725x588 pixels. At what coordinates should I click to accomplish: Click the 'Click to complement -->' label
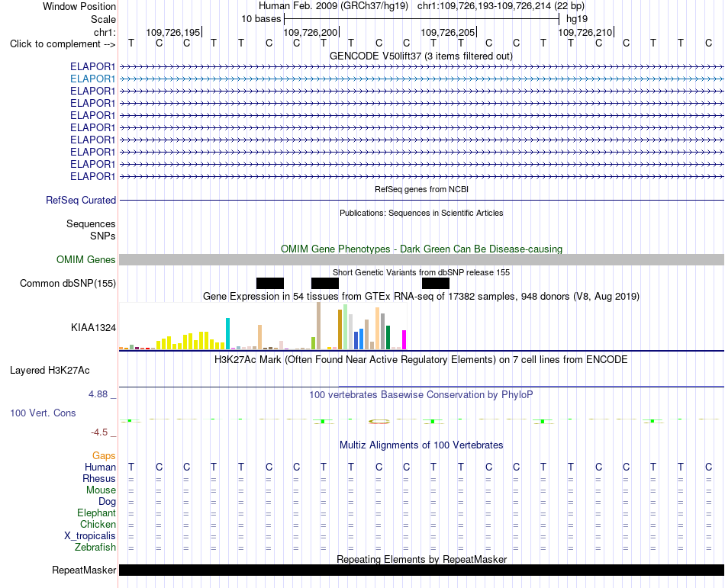[x=63, y=44]
